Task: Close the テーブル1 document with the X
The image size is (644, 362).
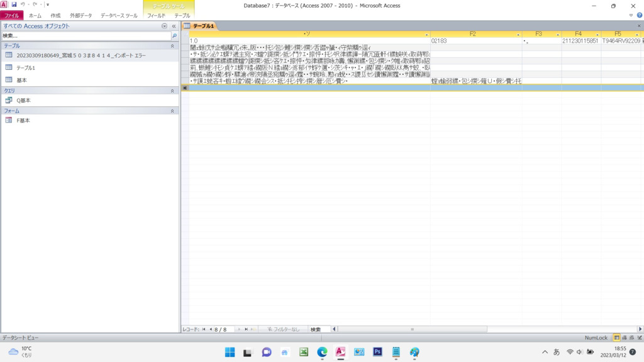Action: click(639, 26)
